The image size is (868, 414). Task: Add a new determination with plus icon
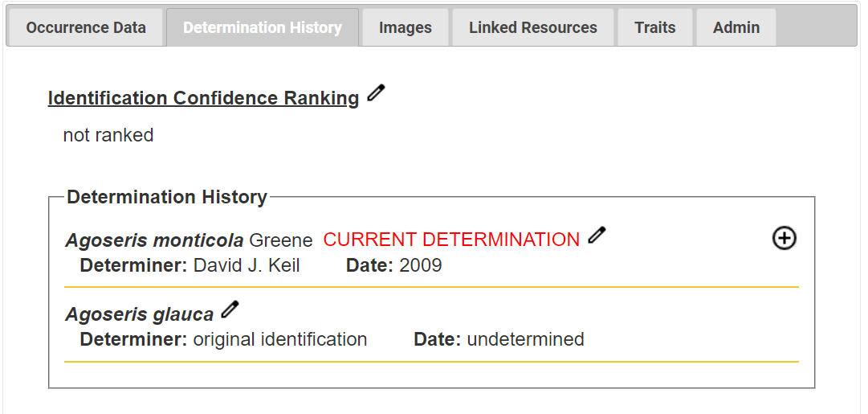pyautogui.click(x=784, y=238)
